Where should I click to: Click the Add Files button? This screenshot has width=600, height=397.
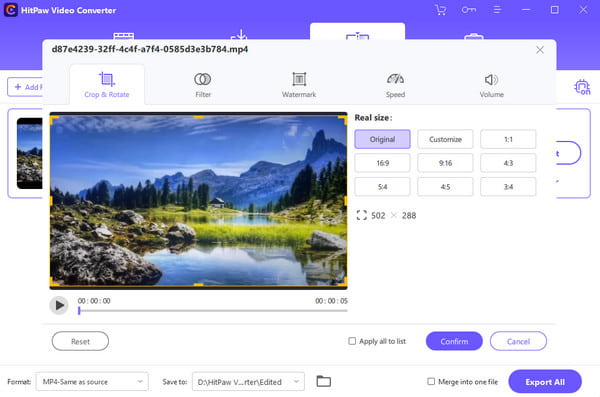tap(25, 87)
